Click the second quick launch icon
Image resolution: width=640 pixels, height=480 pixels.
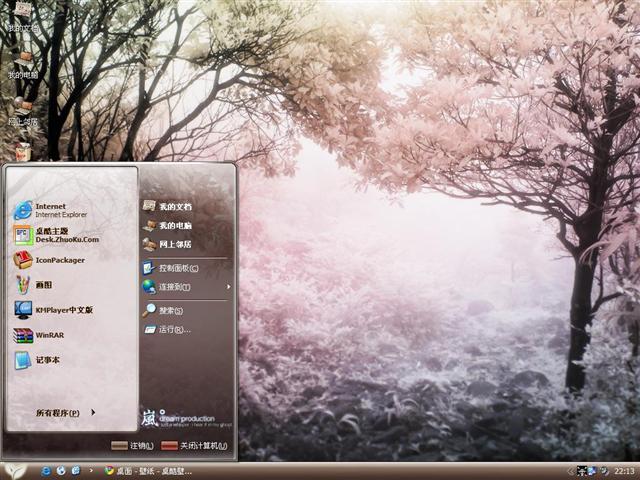61,471
